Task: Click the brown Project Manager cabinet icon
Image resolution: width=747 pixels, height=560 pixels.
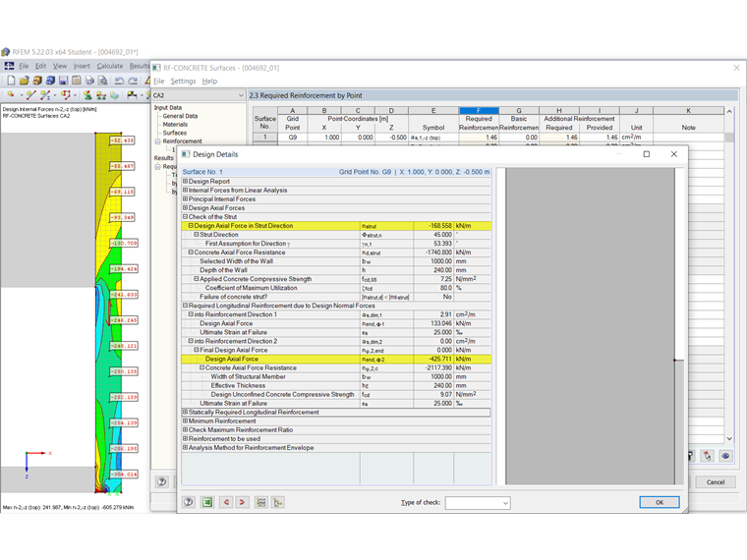Action: 37,81
